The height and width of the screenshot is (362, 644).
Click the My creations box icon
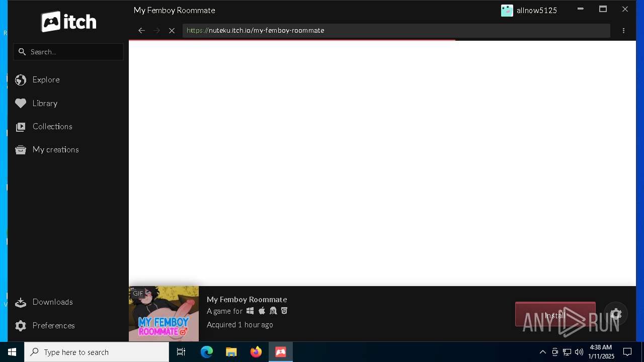tap(21, 150)
